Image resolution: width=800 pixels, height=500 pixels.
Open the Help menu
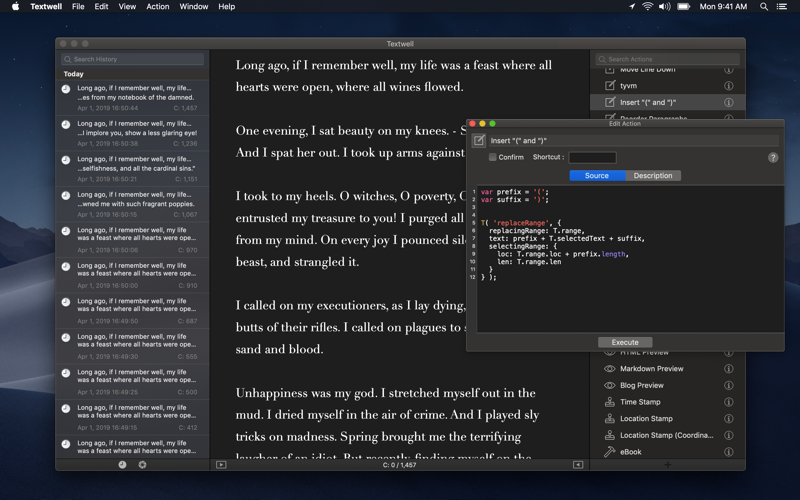227,7
